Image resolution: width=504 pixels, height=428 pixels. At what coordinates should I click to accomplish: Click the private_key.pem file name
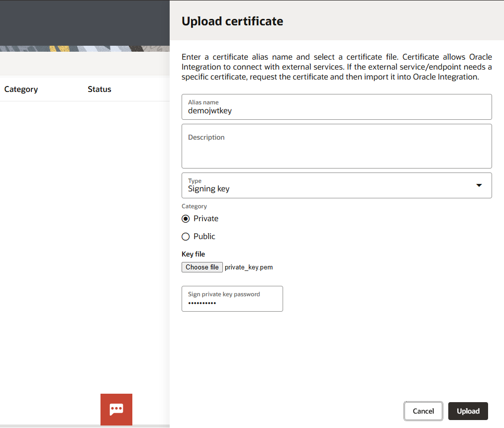tap(249, 267)
